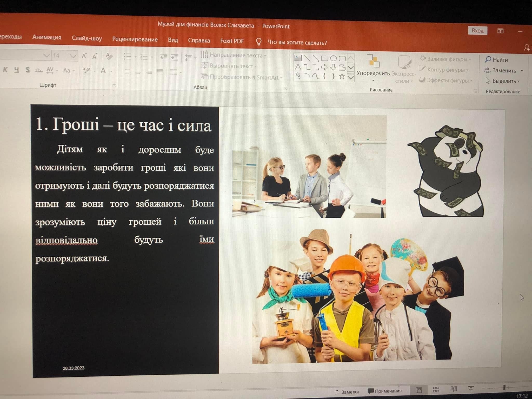Expand the font size 14 dropdown

pyautogui.click(x=73, y=56)
